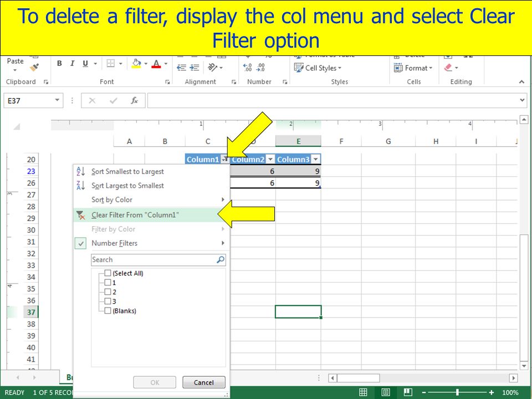Open the Name Box dropdown
The width and height of the screenshot is (532, 399).
coord(57,100)
